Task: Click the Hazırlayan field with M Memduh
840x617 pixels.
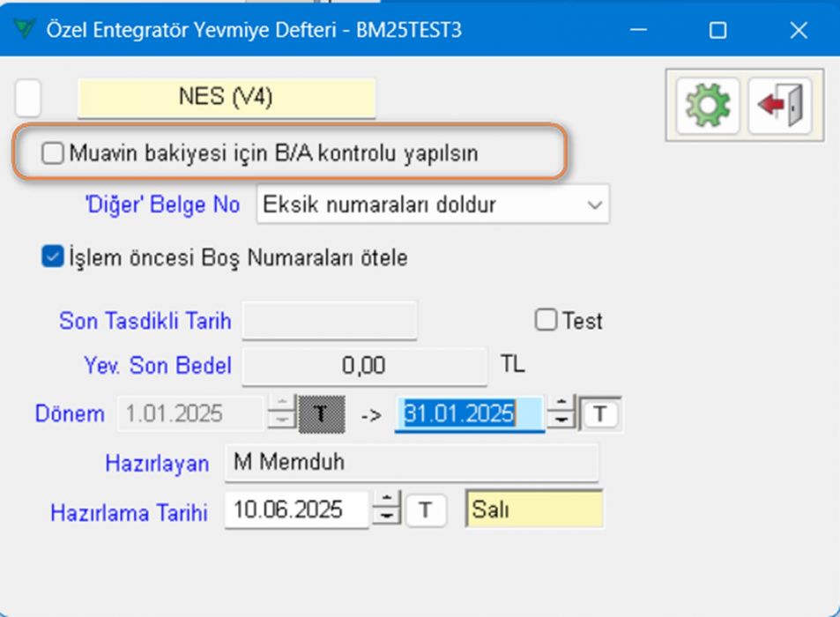Action: (411, 463)
